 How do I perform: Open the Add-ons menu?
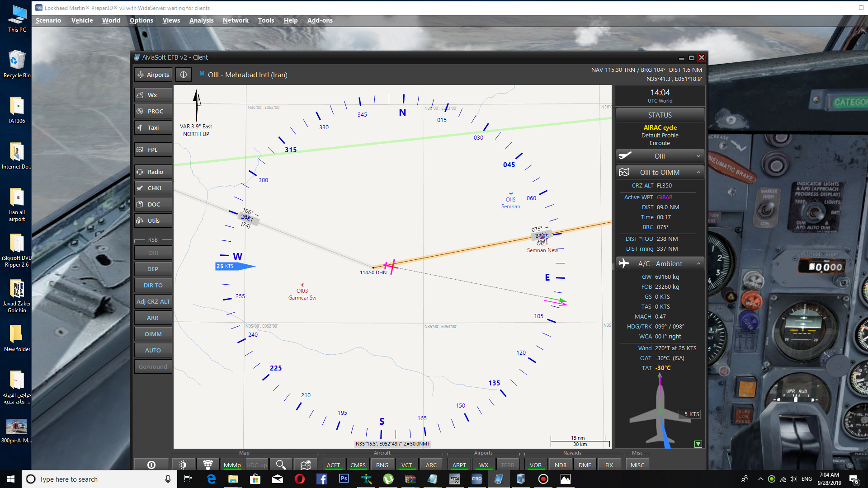(x=320, y=20)
